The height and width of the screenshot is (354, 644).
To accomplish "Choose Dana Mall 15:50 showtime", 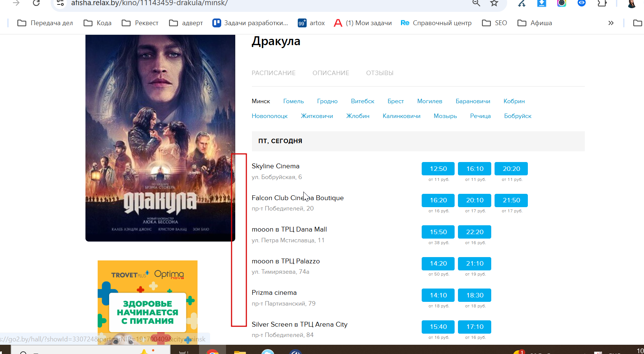I will (438, 232).
